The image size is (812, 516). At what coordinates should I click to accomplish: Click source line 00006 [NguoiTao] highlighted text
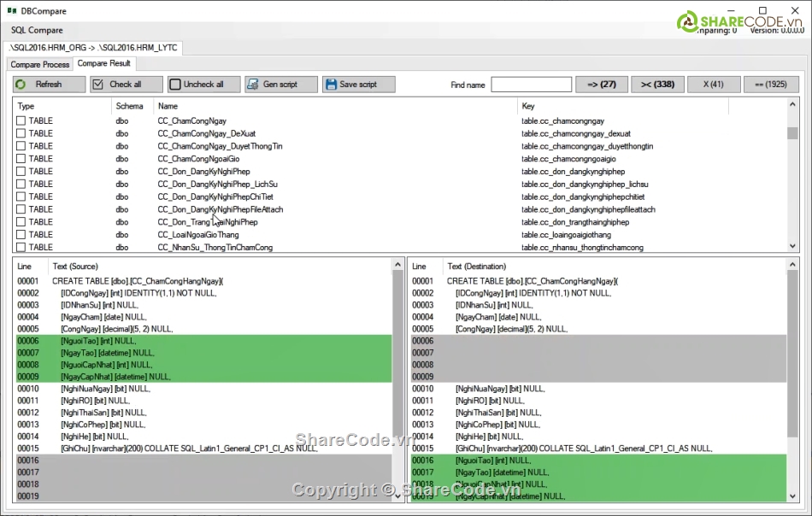coord(98,341)
